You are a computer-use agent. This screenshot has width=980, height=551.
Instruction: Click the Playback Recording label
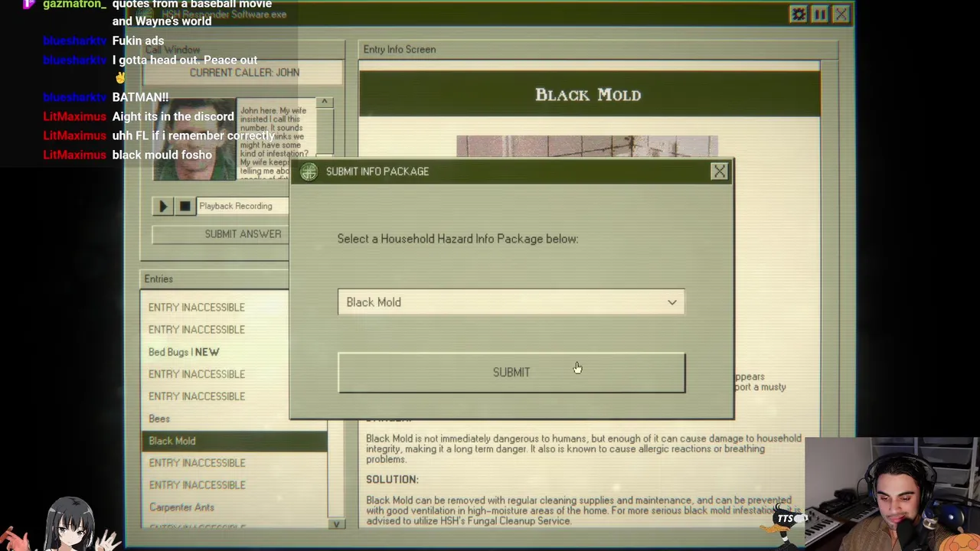(x=236, y=207)
